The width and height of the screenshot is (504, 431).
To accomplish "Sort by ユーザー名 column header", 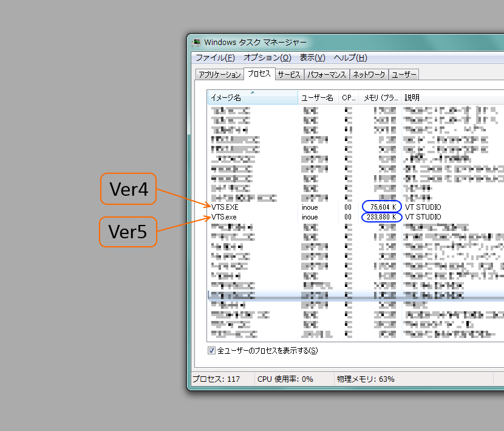I will pos(318,98).
